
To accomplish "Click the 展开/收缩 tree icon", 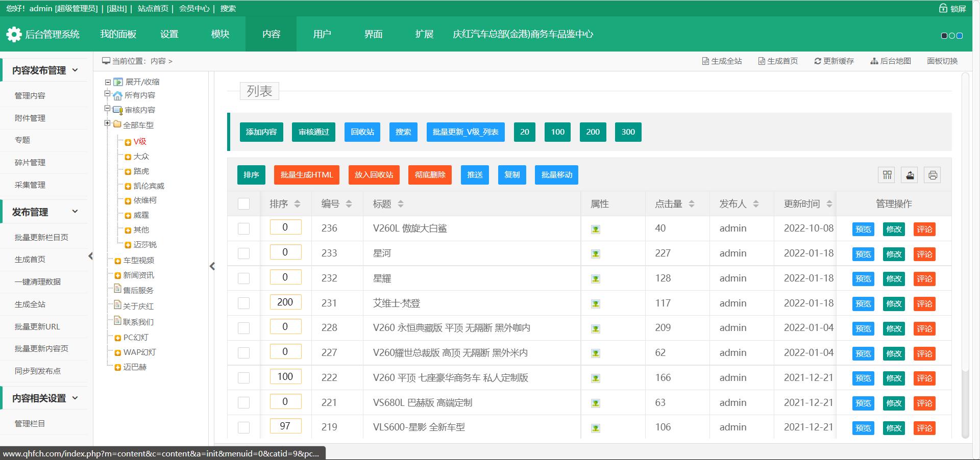I will [118, 82].
